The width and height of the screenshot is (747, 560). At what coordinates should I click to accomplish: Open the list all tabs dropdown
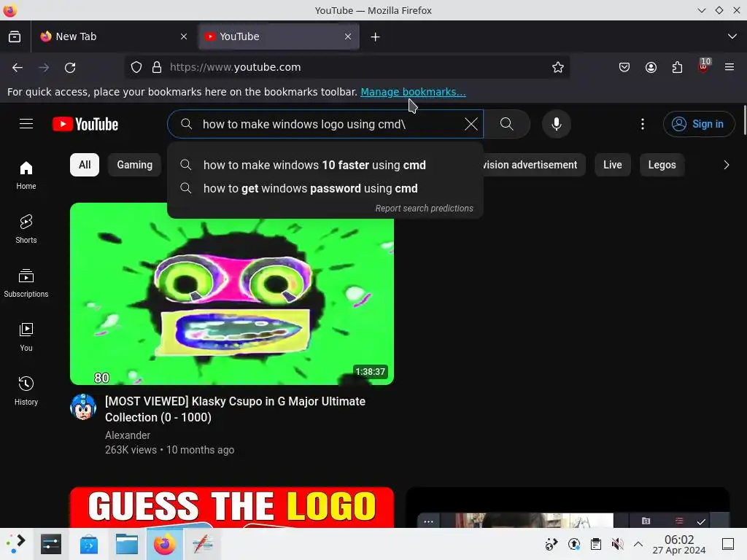tap(732, 36)
